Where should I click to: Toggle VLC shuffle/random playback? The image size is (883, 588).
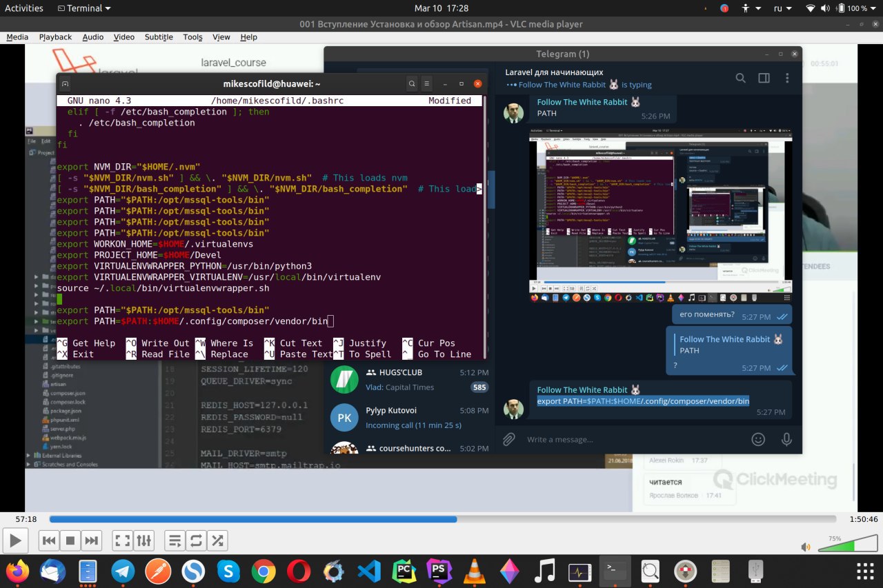217,540
